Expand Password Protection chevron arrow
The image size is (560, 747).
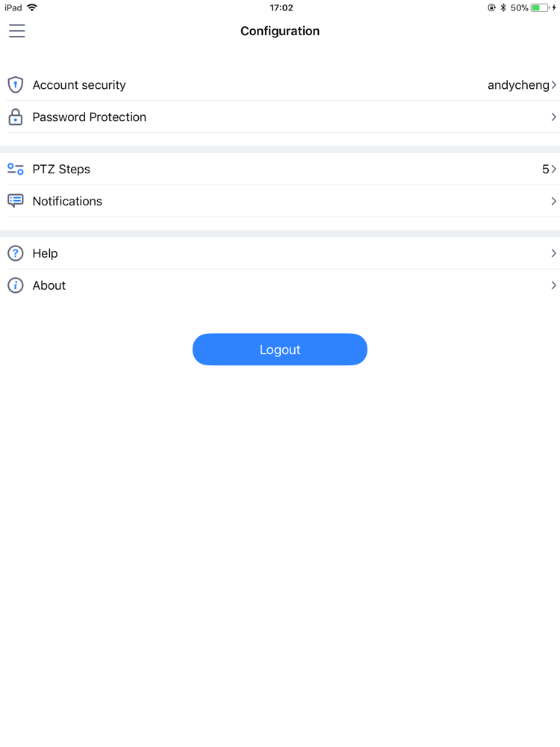(554, 117)
